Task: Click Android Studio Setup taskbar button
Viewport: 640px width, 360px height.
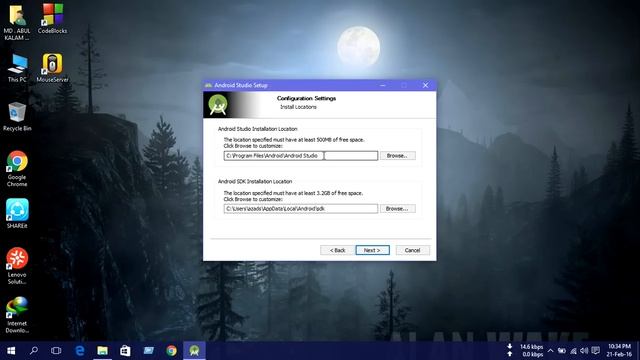Action: point(194,351)
